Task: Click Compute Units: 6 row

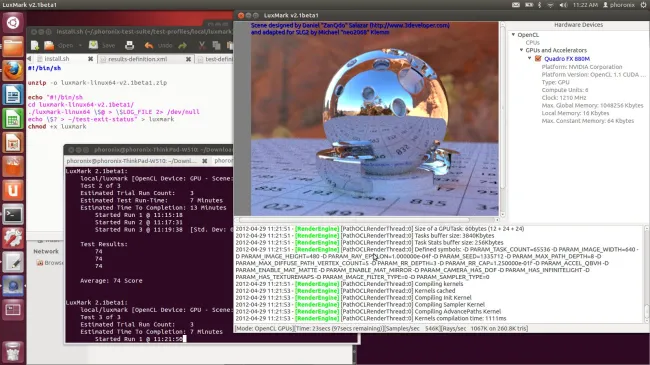Action: (565, 90)
